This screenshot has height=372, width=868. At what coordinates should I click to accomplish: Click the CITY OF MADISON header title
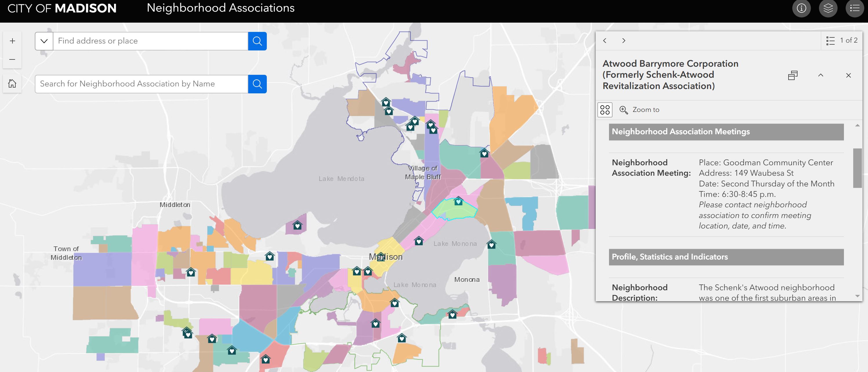tap(62, 8)
